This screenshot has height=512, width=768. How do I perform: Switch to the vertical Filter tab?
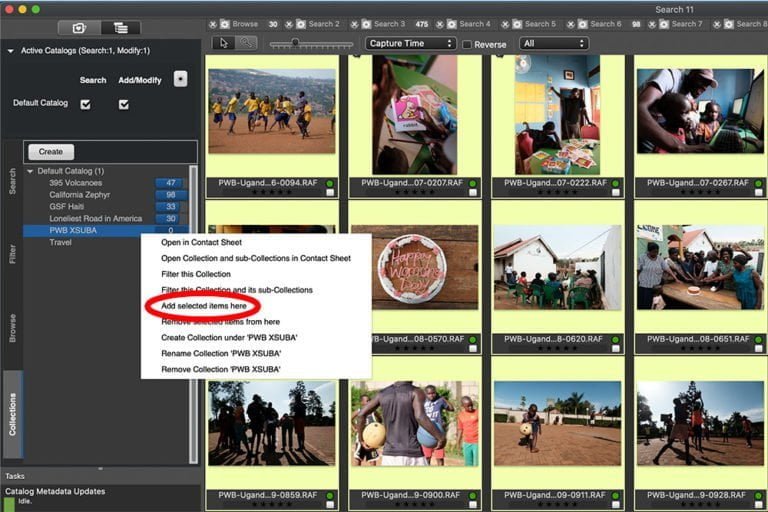tap(12, 253)
